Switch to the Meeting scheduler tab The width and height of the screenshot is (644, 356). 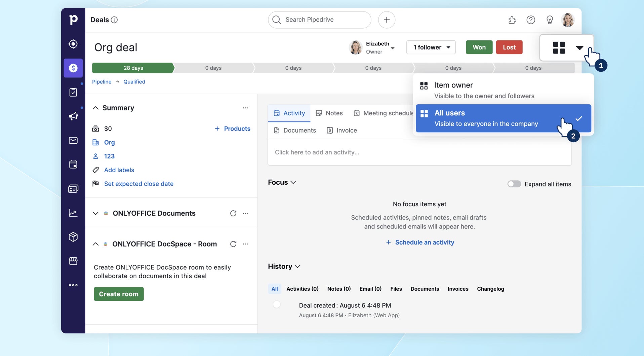click(383, 113)
